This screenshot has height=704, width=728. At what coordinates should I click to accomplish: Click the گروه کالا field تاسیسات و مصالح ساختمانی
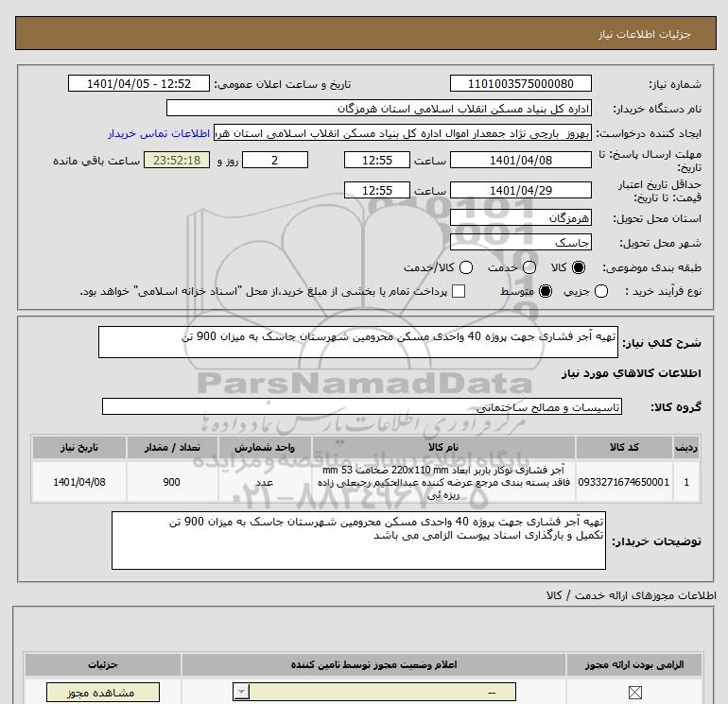point(362,406)
